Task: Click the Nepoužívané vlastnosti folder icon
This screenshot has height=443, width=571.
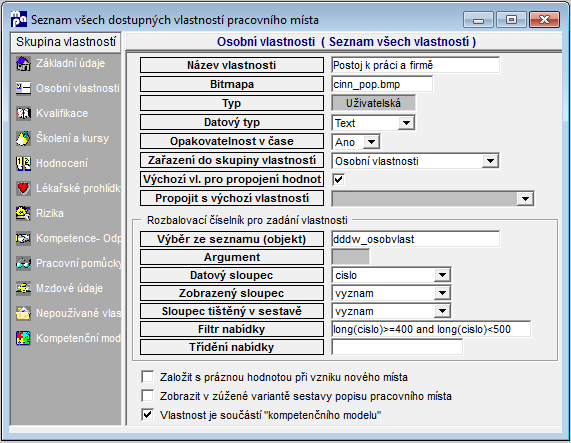Action: point(23,313)
